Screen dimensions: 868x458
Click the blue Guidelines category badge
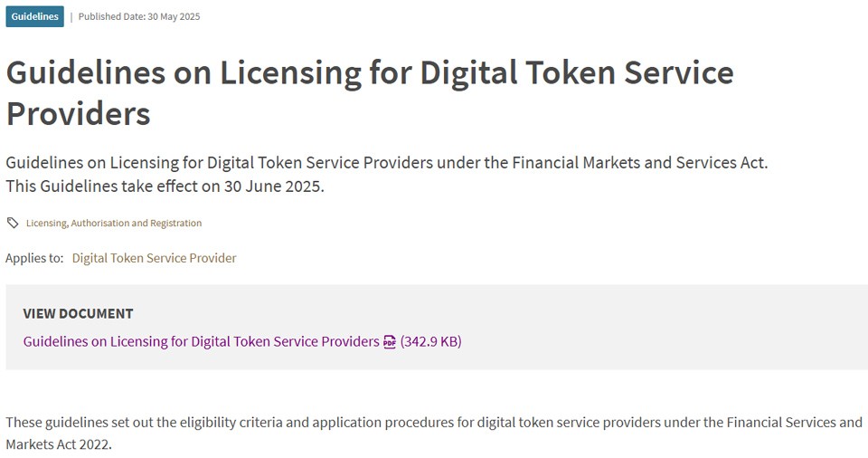34,16
